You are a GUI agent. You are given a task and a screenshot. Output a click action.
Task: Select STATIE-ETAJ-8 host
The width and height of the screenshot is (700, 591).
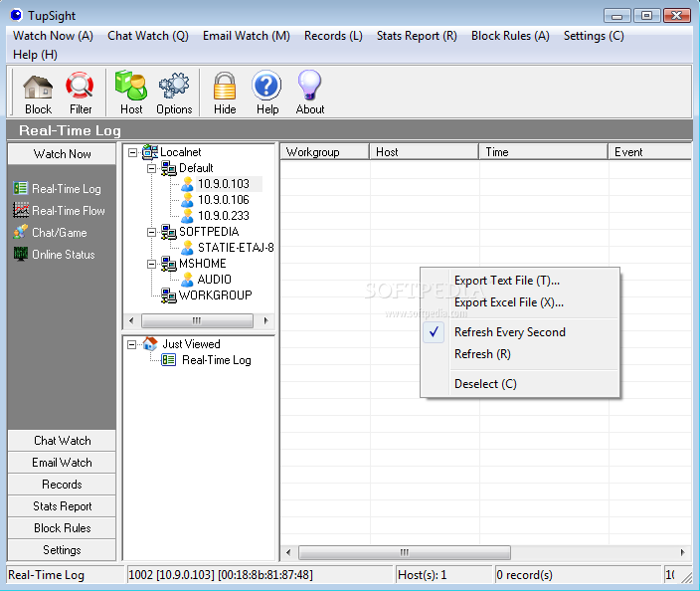(x=228, y=247)
